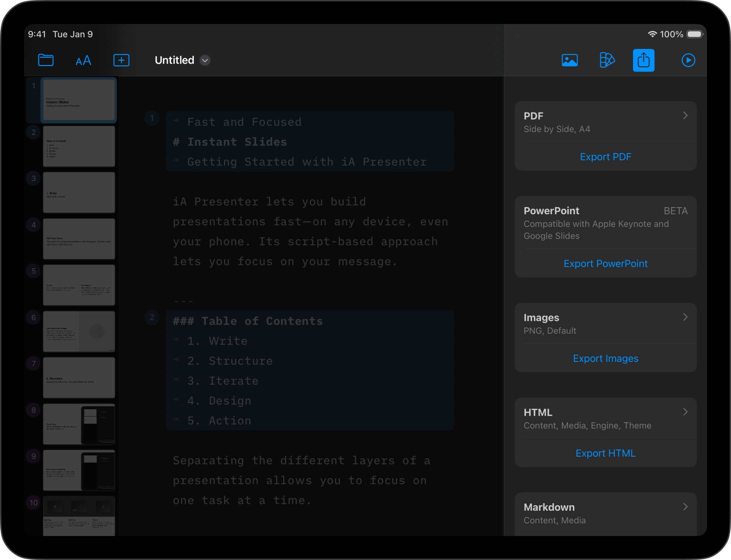Expand Images export options chevron
The width and height of the screenshot is (731, 560).
685,317
